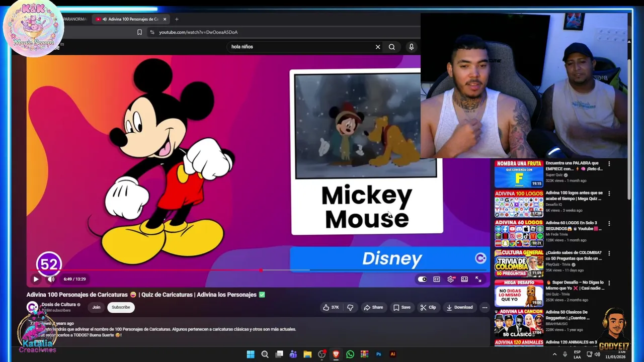Open Colombia trivia video title
The image size is (644, 362).
tap(574, 255)
